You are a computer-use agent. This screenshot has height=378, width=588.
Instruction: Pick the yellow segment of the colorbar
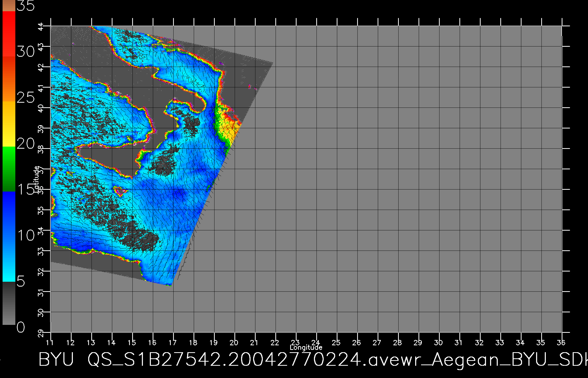(9, 124)
